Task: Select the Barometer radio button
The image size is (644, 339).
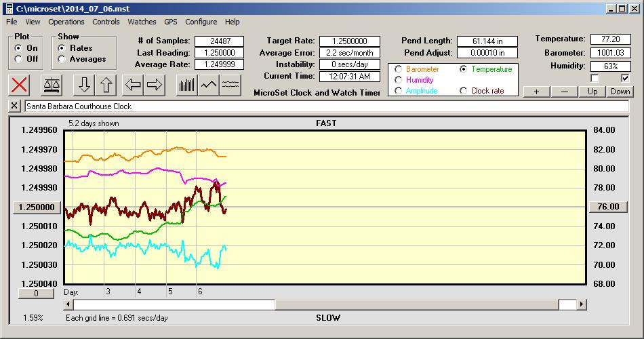Action: click(x=398, y=69)
